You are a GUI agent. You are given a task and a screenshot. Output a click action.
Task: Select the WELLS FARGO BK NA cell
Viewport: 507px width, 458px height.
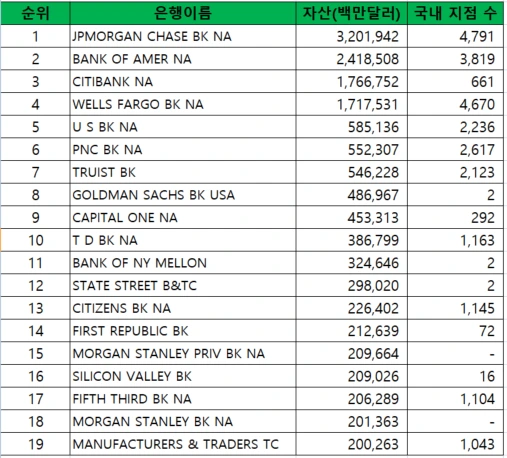coord(183,104)
